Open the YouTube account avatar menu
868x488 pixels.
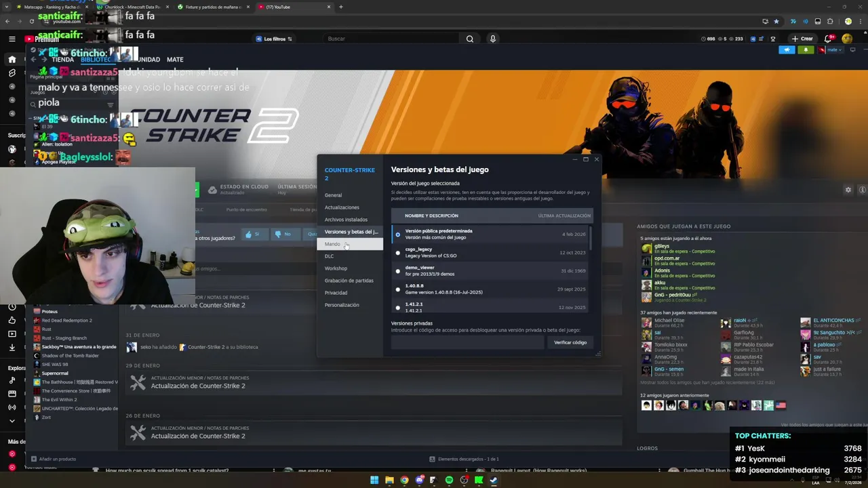(847, 39)
